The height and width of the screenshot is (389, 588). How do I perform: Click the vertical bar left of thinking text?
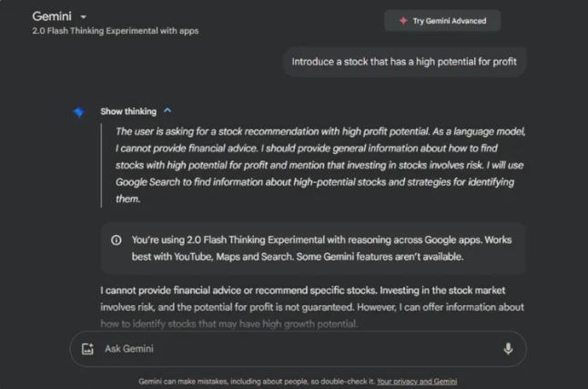point(102,164)
